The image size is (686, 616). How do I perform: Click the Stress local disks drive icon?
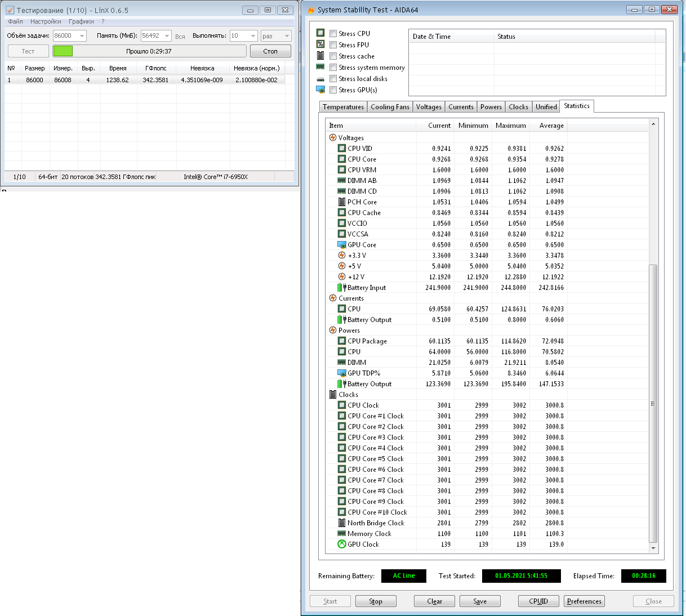coord(320,79)
